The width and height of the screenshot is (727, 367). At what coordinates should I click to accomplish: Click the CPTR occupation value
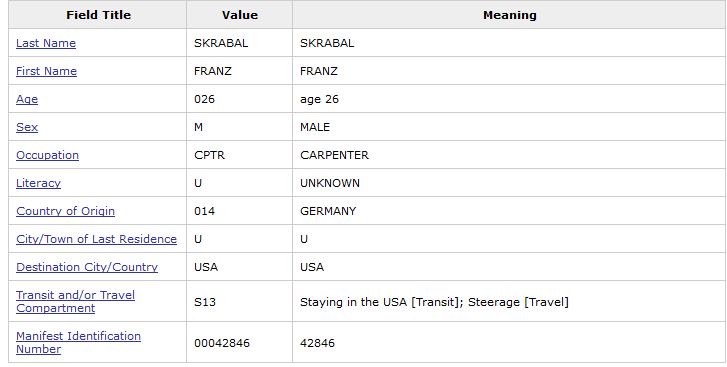[x=210, y=155]
